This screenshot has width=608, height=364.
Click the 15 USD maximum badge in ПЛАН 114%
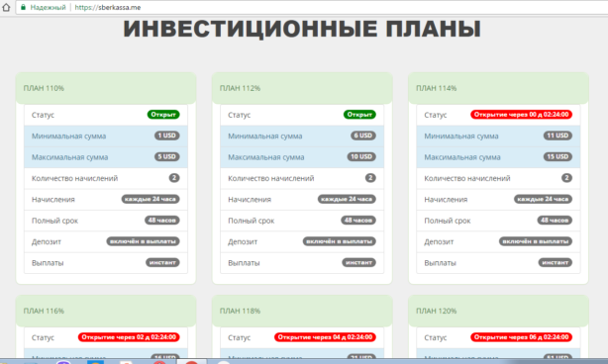tap(557, 157)
